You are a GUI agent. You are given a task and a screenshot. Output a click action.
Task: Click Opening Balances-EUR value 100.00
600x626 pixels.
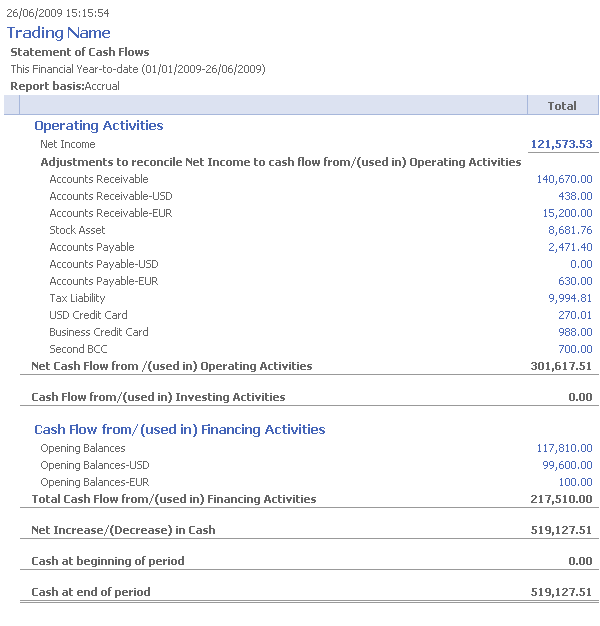tap(575, 483)
